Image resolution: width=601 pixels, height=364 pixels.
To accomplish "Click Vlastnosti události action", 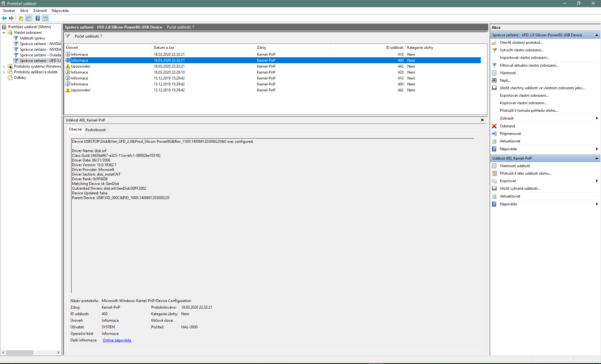I will [515, 166].
